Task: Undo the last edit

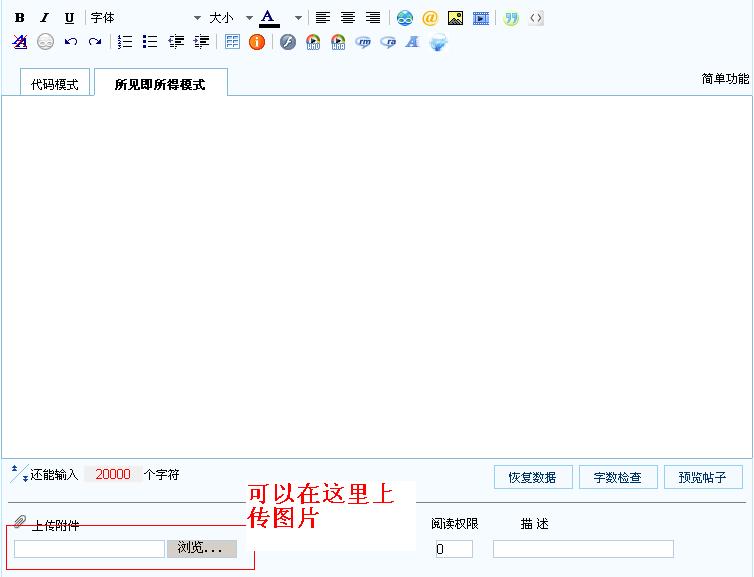Action: click(71, 42)
